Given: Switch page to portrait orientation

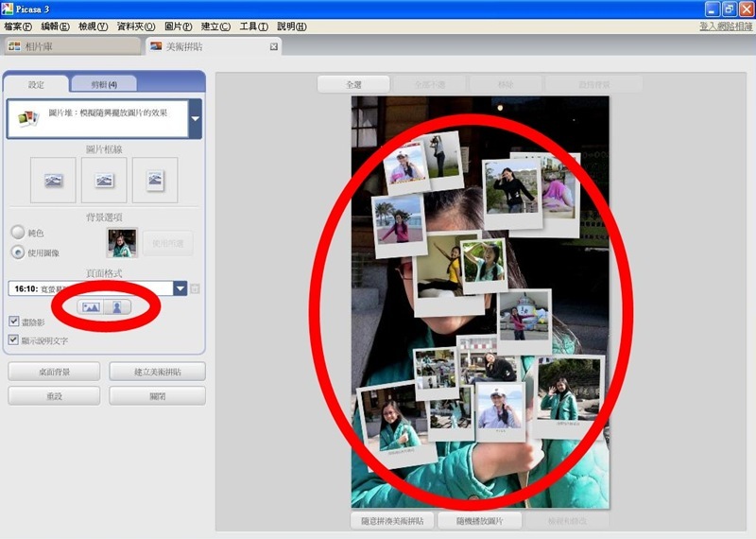Looking at the screenshot, I should [117, 307].
